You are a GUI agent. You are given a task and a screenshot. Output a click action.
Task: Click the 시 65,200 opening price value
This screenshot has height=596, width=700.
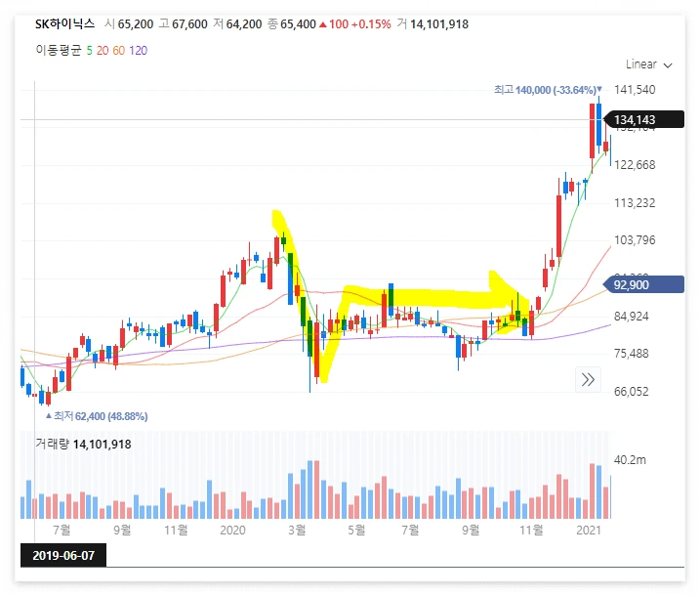click(x=129, y=23)
